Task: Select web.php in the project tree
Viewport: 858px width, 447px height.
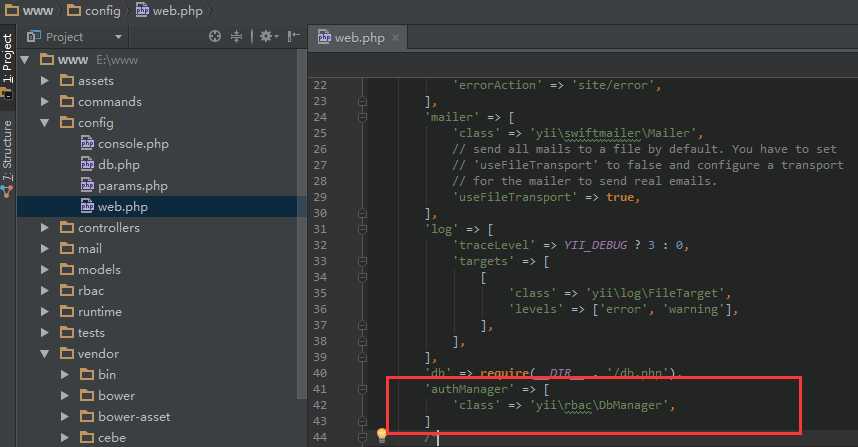Action: coord(159,207)
